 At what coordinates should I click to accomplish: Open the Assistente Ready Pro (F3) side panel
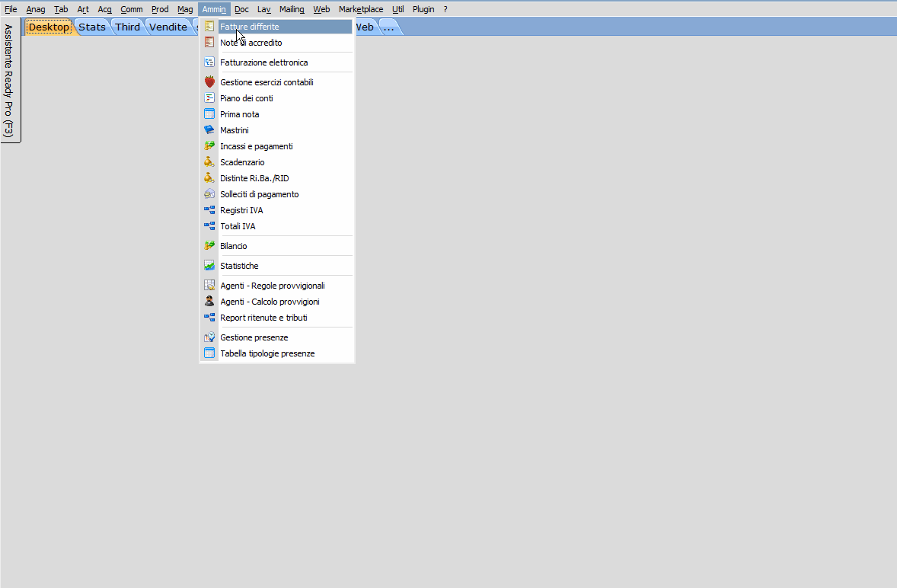click(10, 80)
